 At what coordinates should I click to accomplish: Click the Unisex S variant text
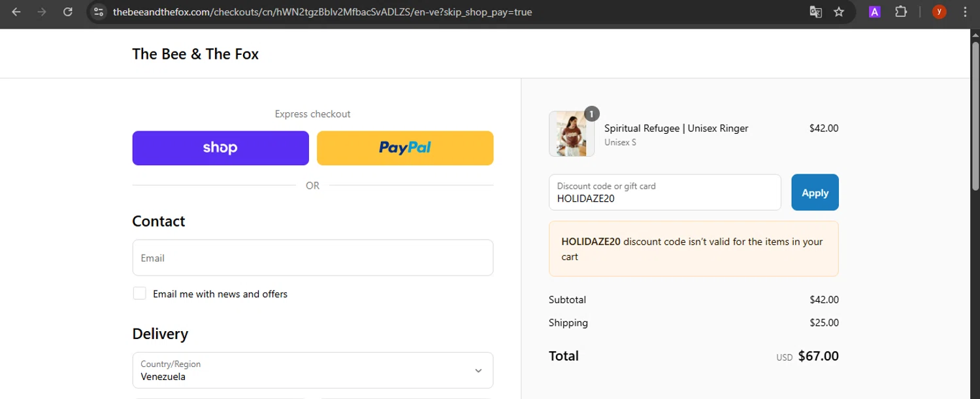pyautogui.click(x=620, y=142)
